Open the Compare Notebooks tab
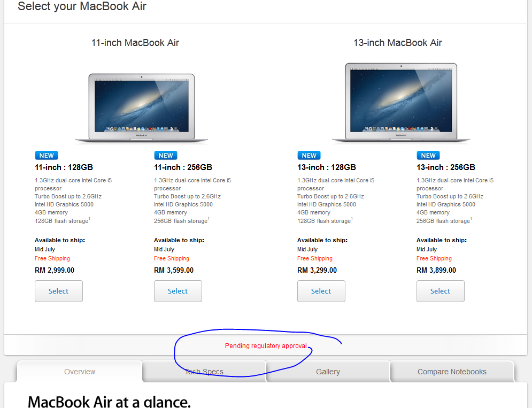The width and height of the screenshot is (532, 408). point(452,372)
